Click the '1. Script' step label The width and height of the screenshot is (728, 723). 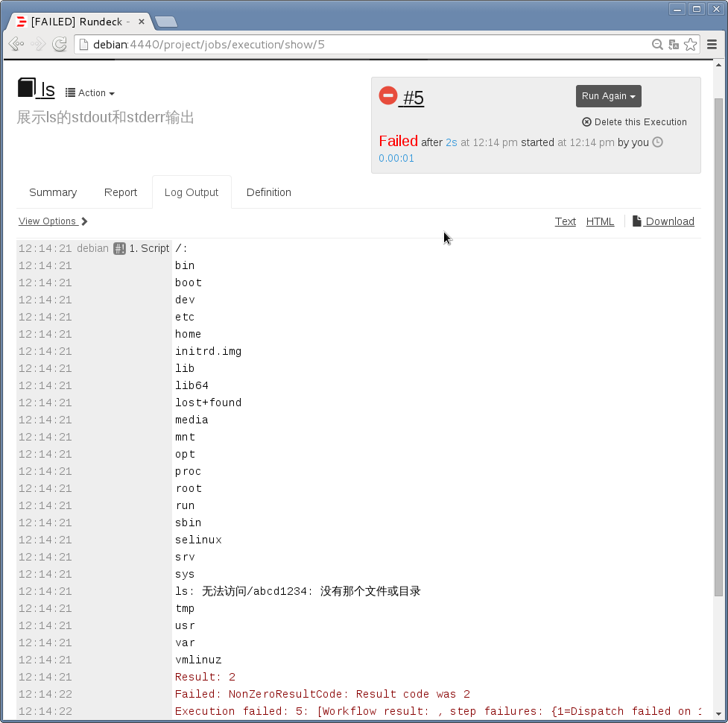(149, 248)
